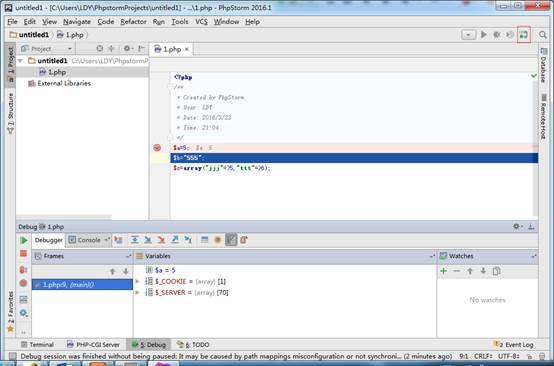Switch to the Console tab

[x=88, y=240]
